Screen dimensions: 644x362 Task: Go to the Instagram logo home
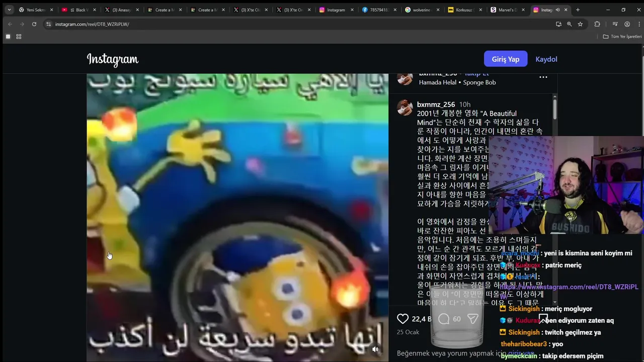(x=113, y=59)
